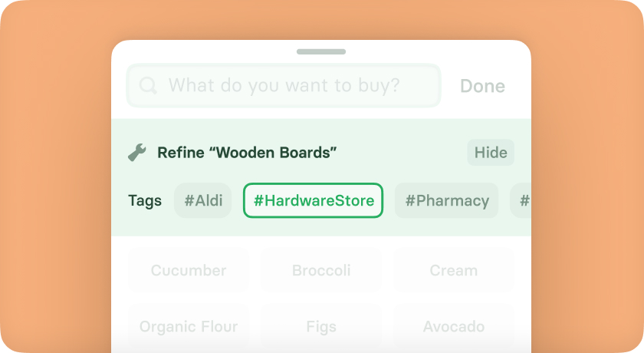This screenshot has width=644, height=353.
Task: Select the partially visible hashtag tag chip
Action: pos(521,200)
